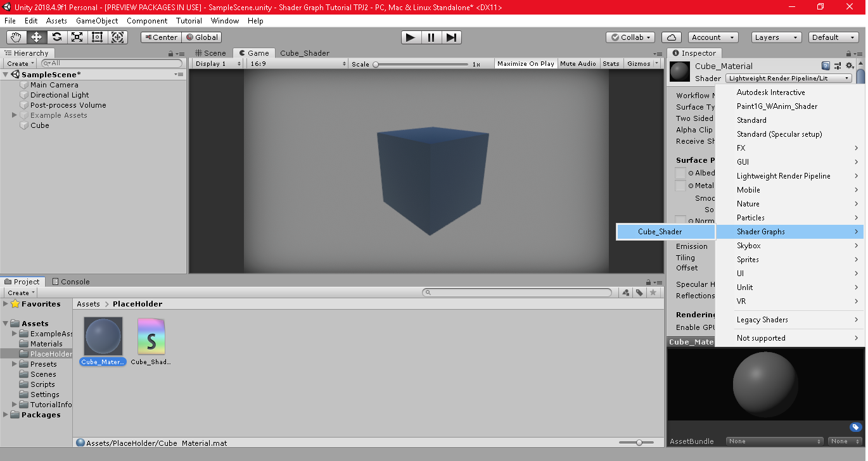Open the cloud services panel
Image resolution: width=868 pixels, height=461 pixels.
[x=672, y=37]
